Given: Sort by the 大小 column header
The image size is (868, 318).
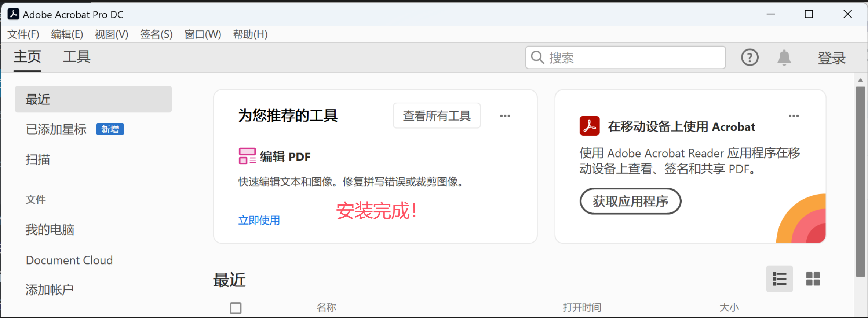Looking at the screenshot, I should [x=729, y=307].
